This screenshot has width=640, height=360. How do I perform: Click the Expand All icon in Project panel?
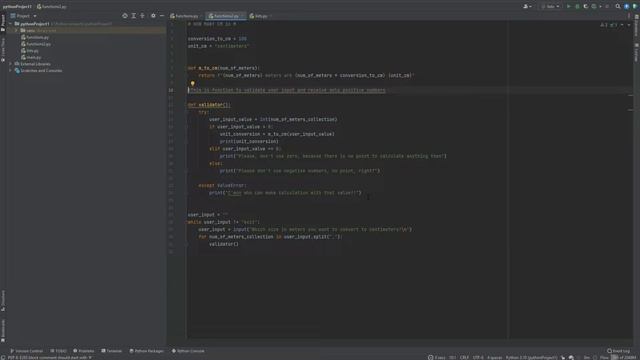133,16
